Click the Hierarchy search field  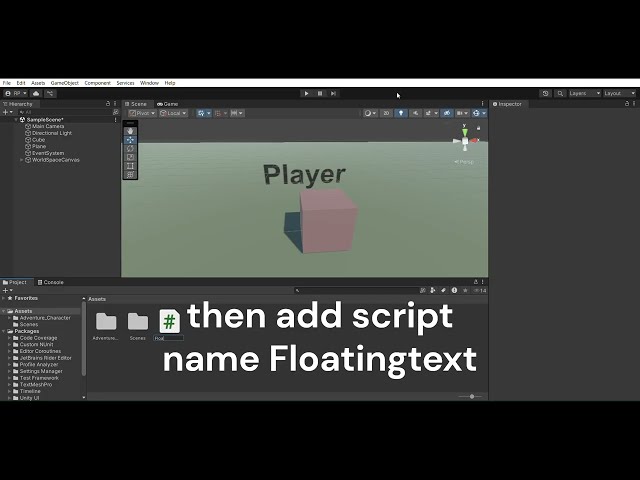click(64, 112)
